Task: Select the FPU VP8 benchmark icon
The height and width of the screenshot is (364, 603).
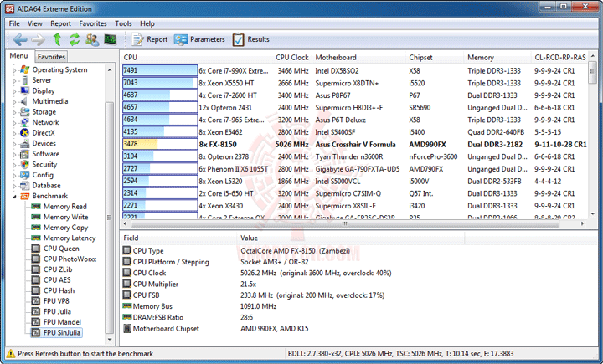Action: 36,301
